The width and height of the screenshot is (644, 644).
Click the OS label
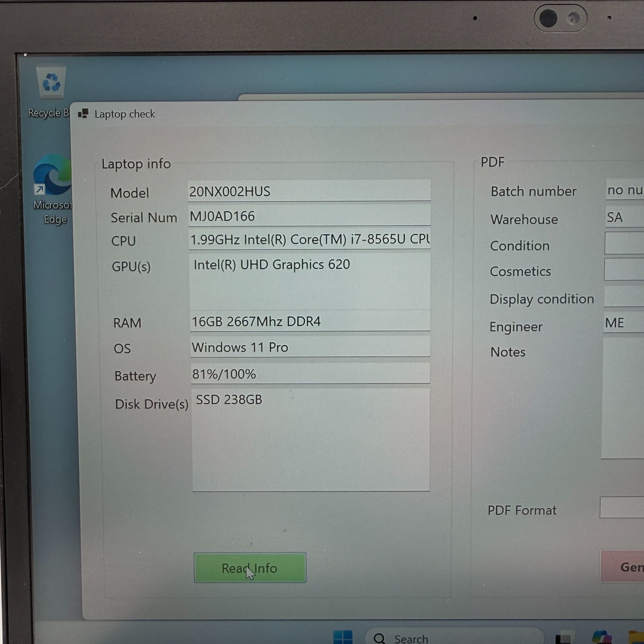122,348
